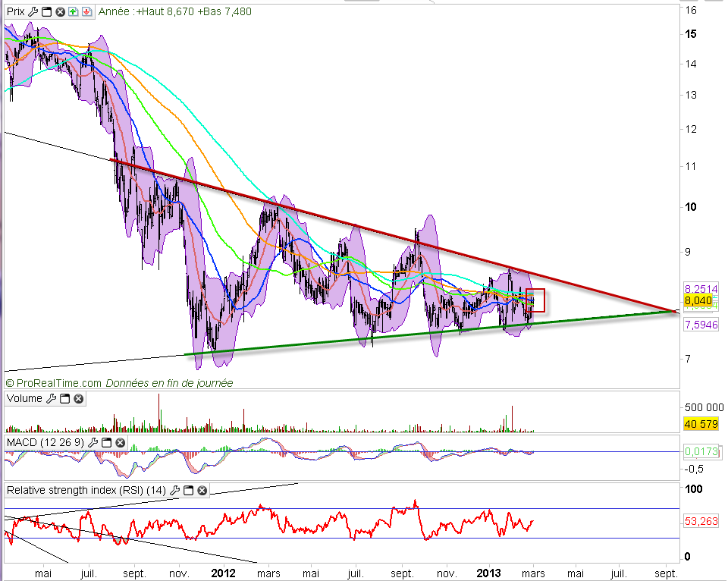Click red down arrow in Prix header

[x=86, y=11]
